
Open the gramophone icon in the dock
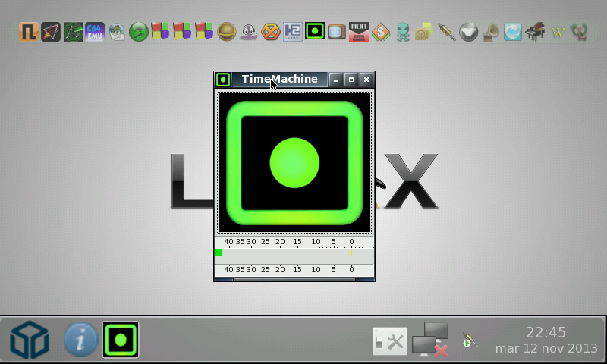point(491,32)
